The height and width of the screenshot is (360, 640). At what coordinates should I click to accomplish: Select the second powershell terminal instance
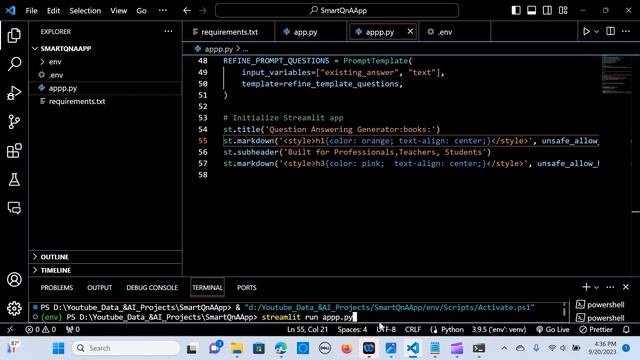(x=600, y=318)
